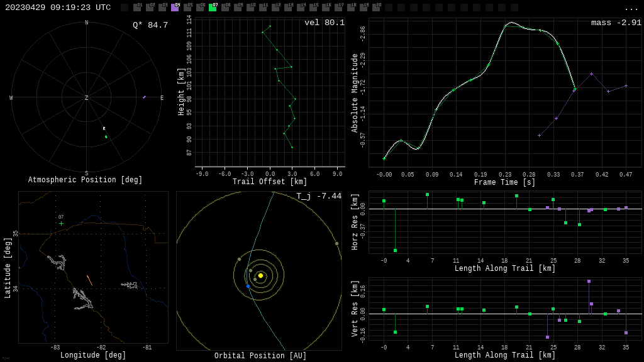
Task: Click the green marker near R in sky plot
Action: 106,136
